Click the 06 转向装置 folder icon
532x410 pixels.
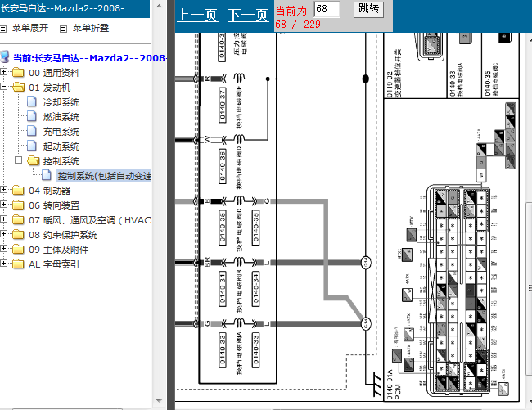[x=18, y=205]
